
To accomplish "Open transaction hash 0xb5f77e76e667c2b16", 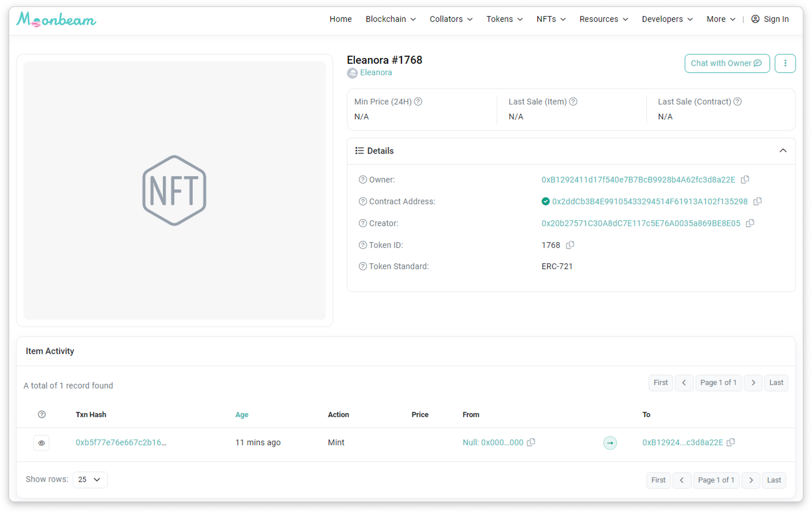I will click(121, 442).
